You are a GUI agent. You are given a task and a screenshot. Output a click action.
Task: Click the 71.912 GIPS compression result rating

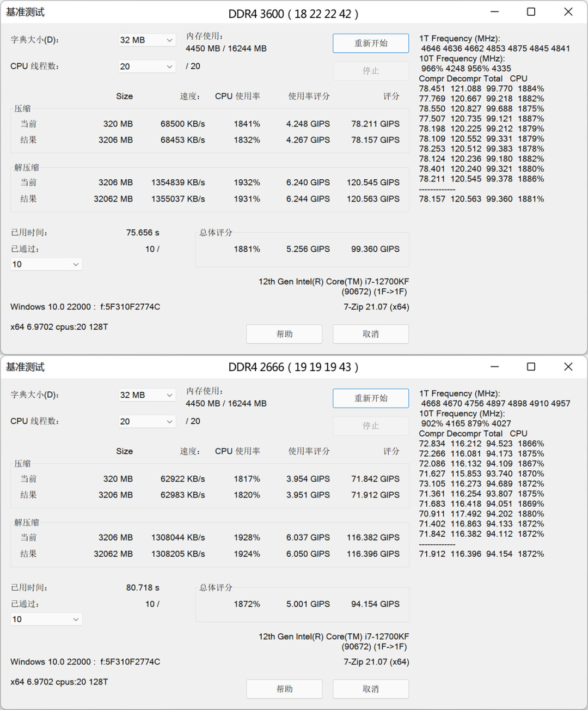(x=375, y=495)
